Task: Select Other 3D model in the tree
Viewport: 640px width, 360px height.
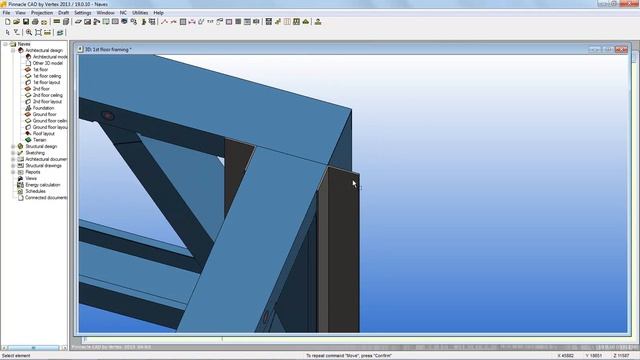Action: pos(48,63)
